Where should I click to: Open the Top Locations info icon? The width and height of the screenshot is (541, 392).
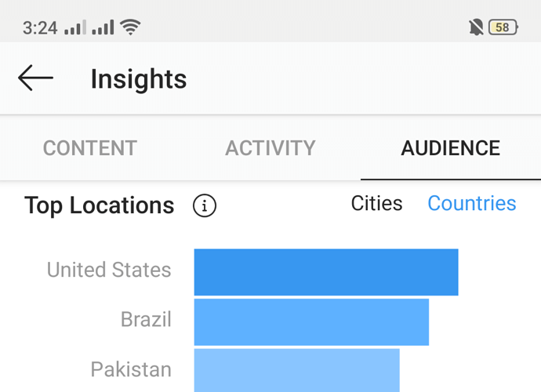205,206
